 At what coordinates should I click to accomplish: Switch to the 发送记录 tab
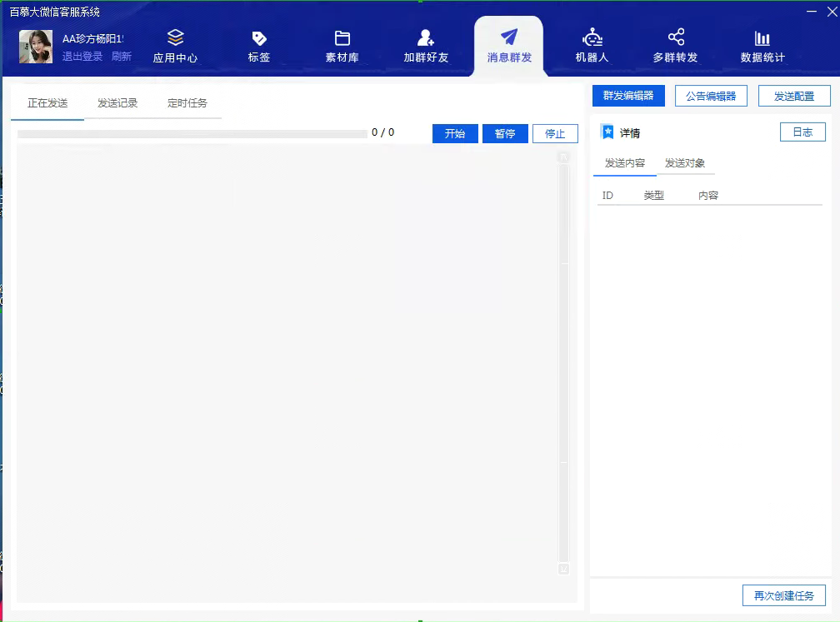[117, 103]
